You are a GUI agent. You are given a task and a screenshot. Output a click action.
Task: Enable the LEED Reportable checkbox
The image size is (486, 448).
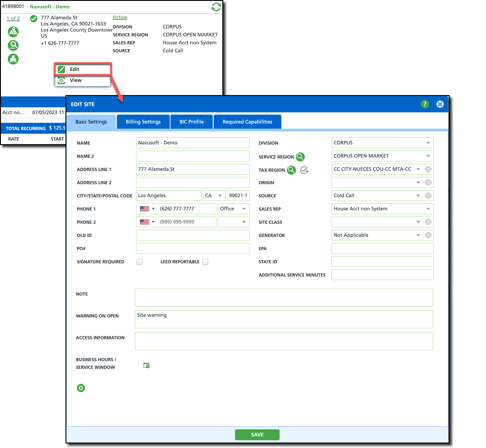[x=205, y=262]
